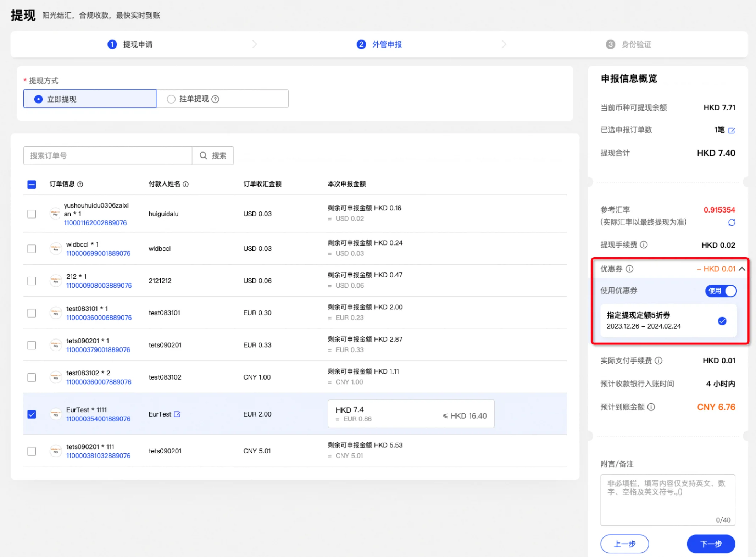Screen dimensions: 756x557
Task: Click the refresh exchange rate icon
Action: point(732,222)
